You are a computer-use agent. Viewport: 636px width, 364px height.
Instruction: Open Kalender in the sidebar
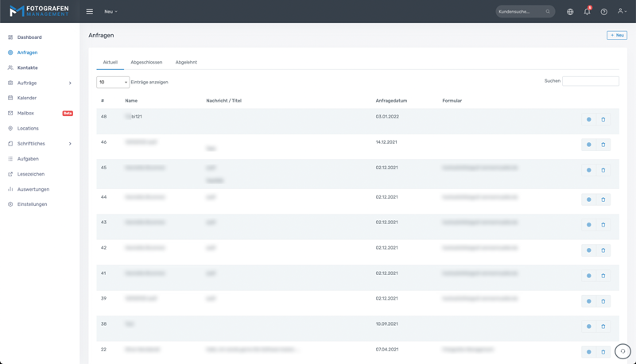[27, 98]
